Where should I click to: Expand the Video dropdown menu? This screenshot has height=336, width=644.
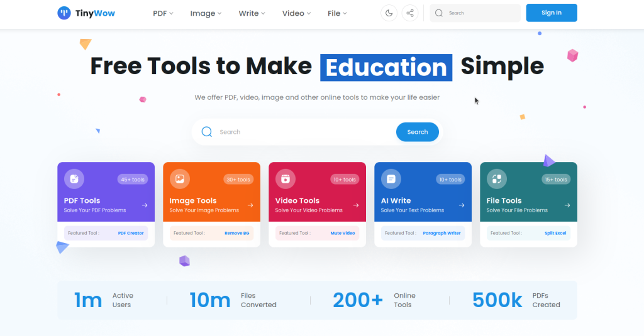pos(297,14)
